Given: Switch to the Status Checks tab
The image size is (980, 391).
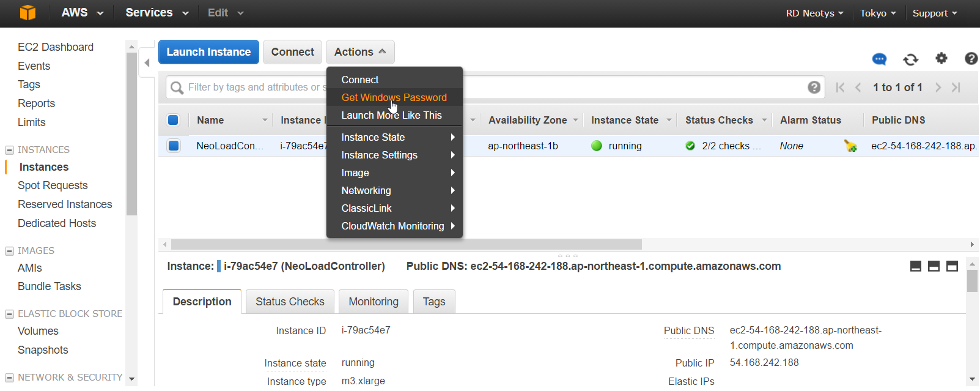Looking at the screenshot, I should coord(290,302).
